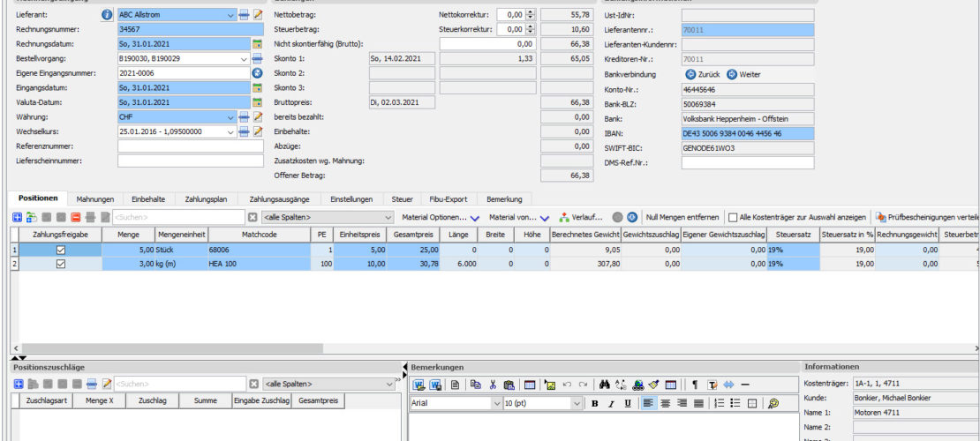Viewport: 980px width, 441px height.
Task: Apply bold formatting in Bemerkungen editor
Action: pos(595,404)
